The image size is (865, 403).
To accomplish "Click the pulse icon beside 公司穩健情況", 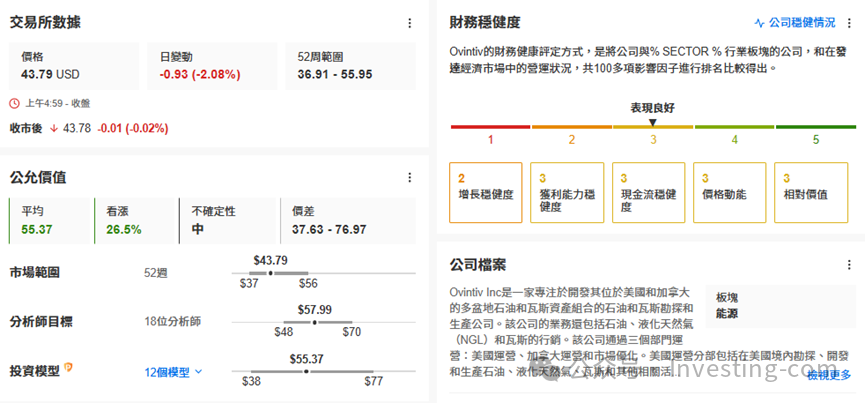I will [759, 22].
